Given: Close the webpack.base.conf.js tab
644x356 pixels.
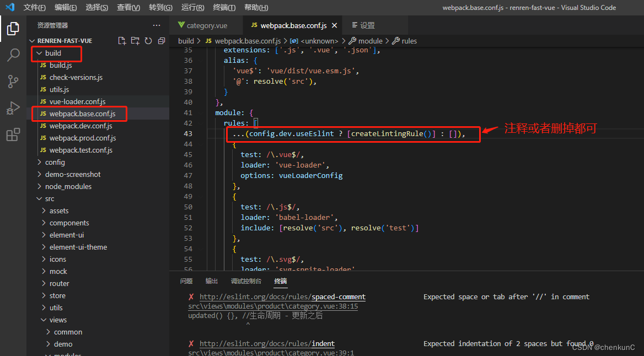Looking at the screenshot, I should [334, 25].
